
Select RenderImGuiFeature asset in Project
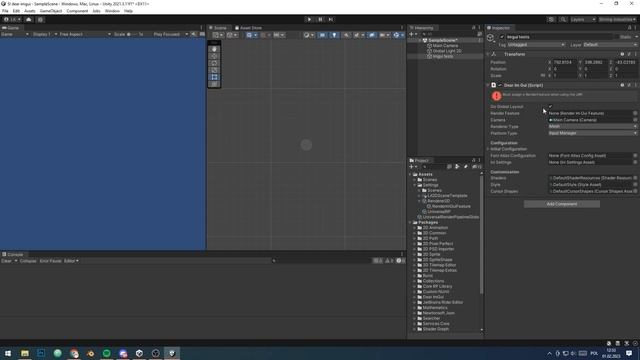click(449, 206)
